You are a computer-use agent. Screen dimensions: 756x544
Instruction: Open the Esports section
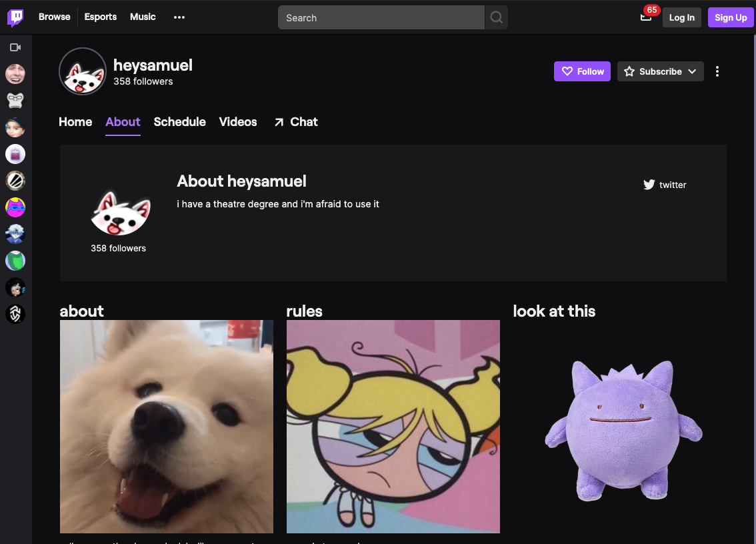pos(100,17)
